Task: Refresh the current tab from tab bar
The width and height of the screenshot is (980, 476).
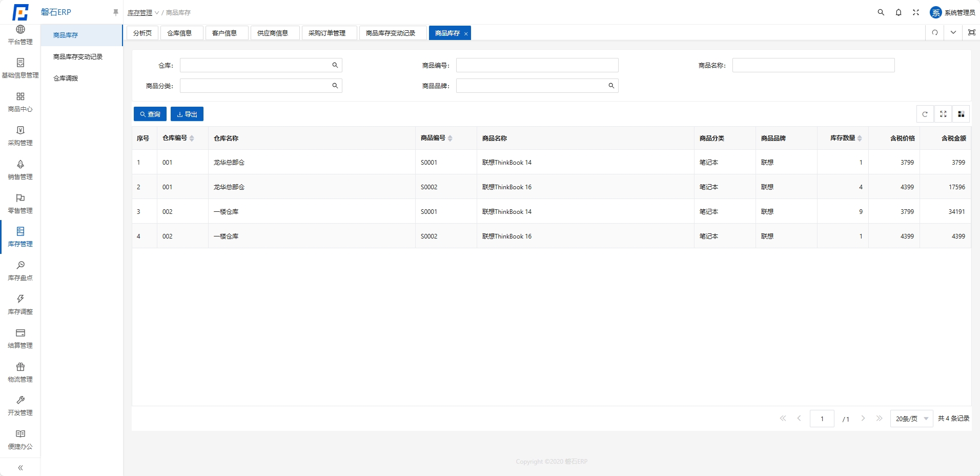Action: click(935, 32)
